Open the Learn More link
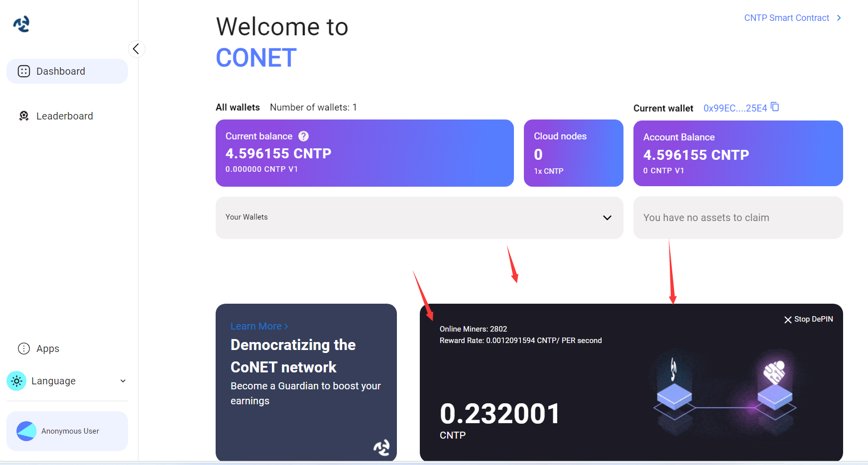This screenshot has width=868, height=465. pyautogui.click(x=259, y=326)
